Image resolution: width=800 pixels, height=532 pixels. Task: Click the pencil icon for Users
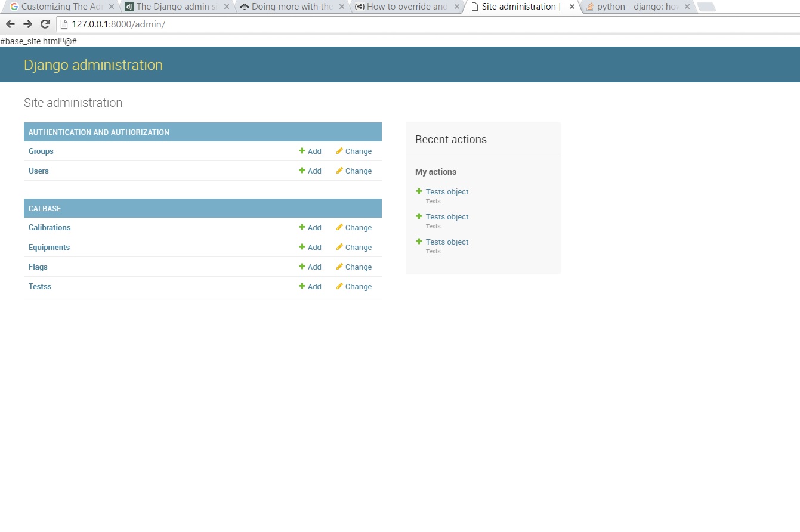[x=339, y=171]
